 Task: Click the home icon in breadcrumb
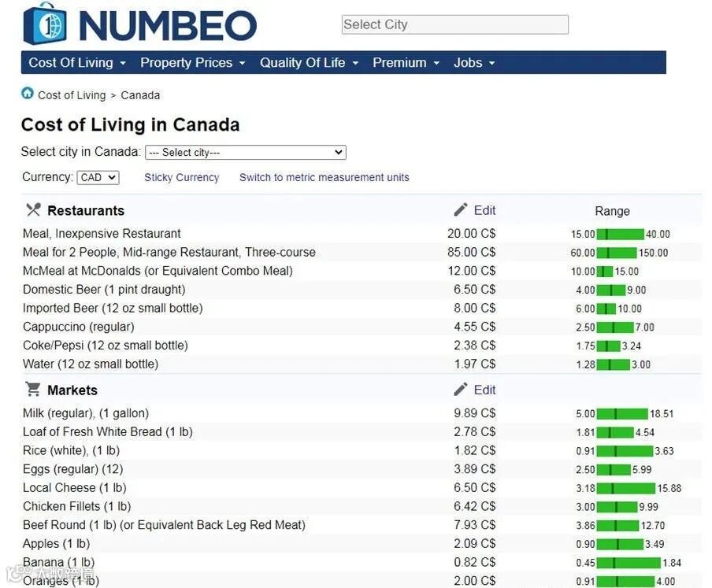click(x=28, y=93)
